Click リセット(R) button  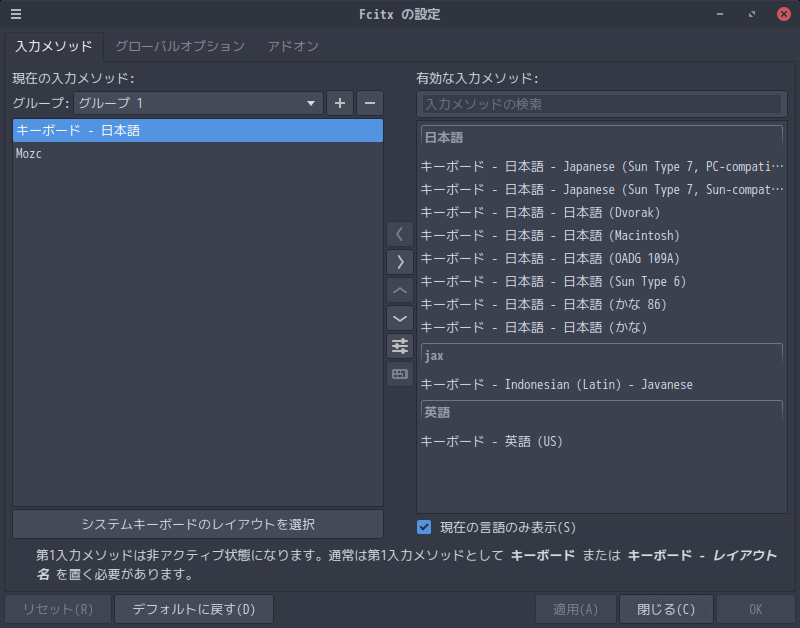58,609
